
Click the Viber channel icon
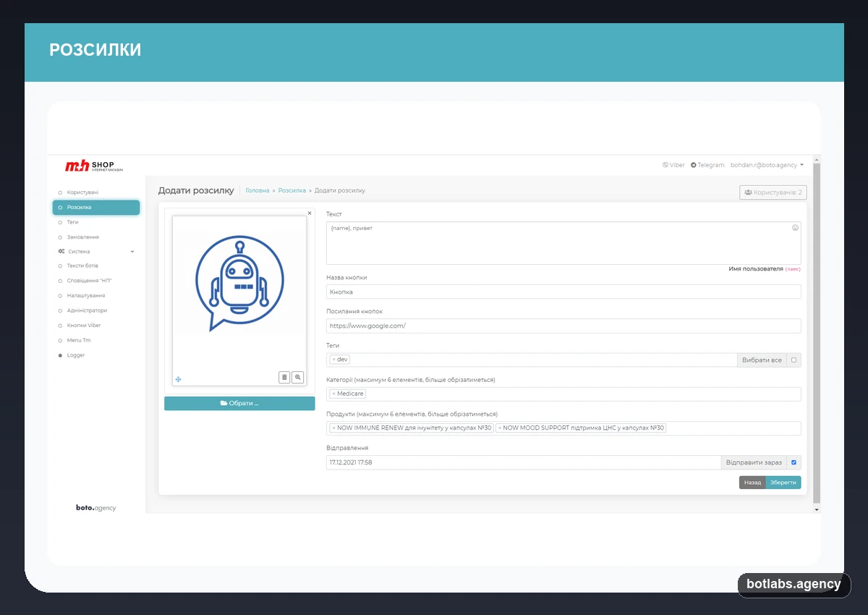665,165
